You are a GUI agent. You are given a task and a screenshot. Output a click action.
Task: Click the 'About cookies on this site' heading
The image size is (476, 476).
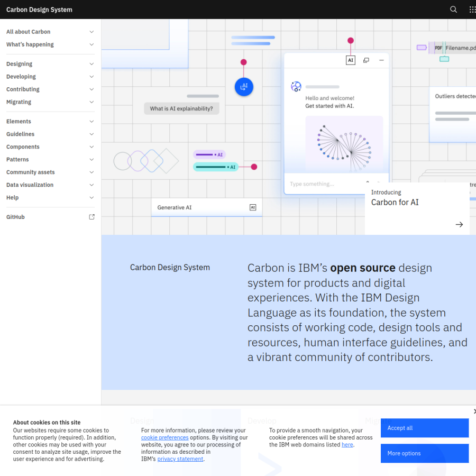coord(47,422)
